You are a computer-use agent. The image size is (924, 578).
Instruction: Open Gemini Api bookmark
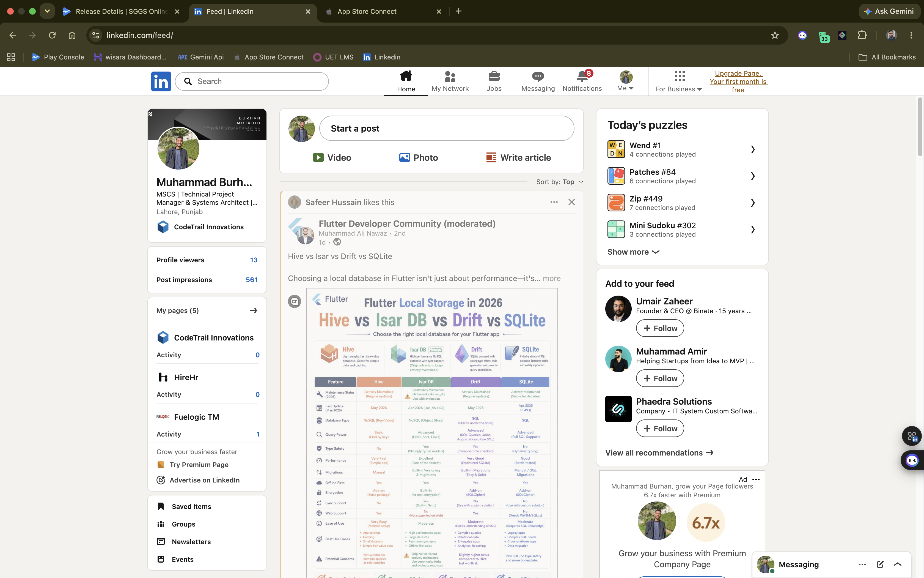(201, 57)
